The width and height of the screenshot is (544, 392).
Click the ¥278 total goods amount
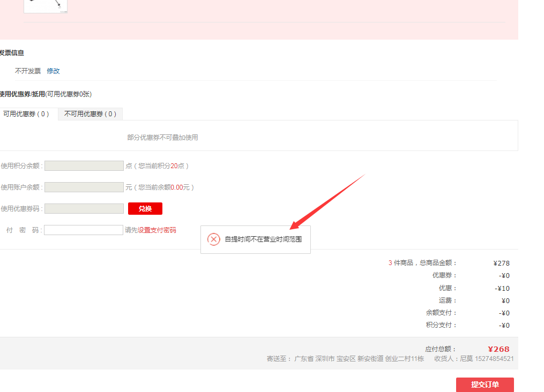[x=501, y=263]
